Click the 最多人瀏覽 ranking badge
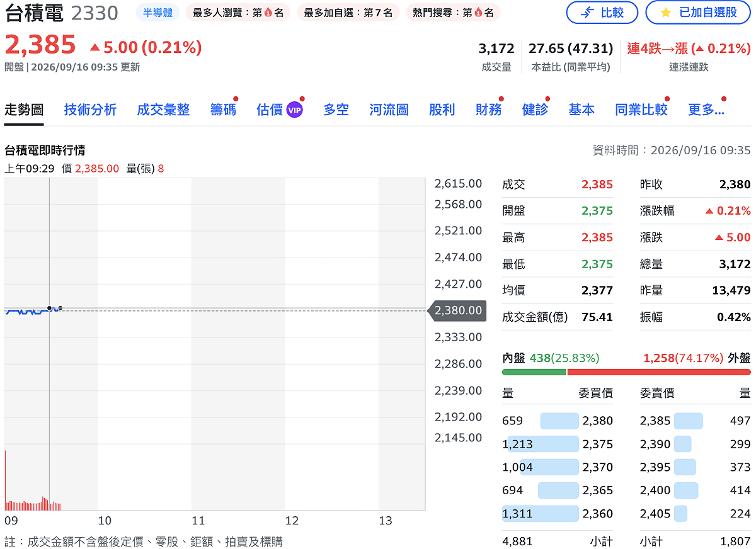The height and width of the screenshot is (549, 756). 238,13
